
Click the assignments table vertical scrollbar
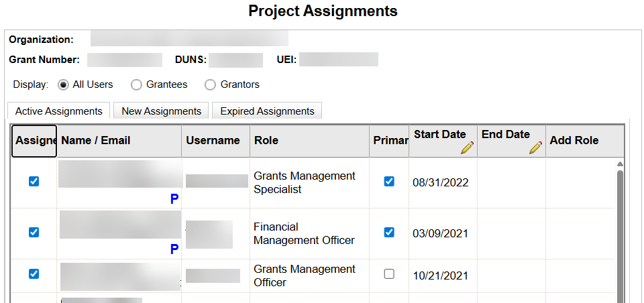coord(620,235)
